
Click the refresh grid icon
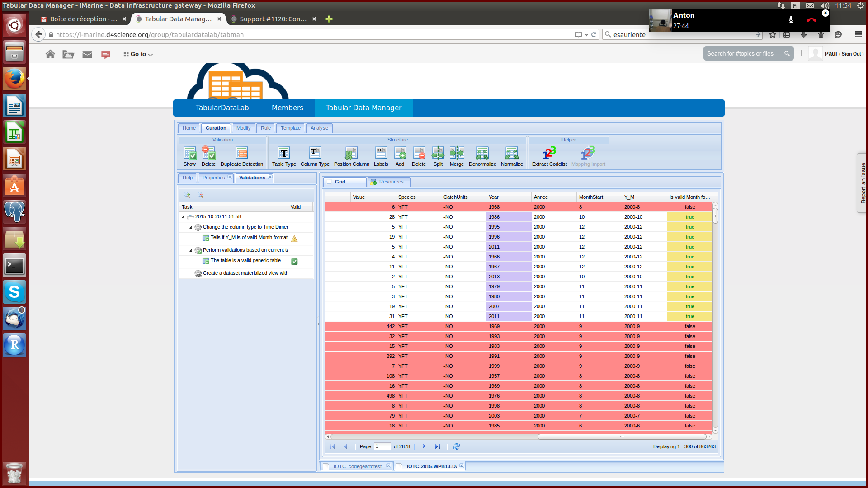pos(457,446)
